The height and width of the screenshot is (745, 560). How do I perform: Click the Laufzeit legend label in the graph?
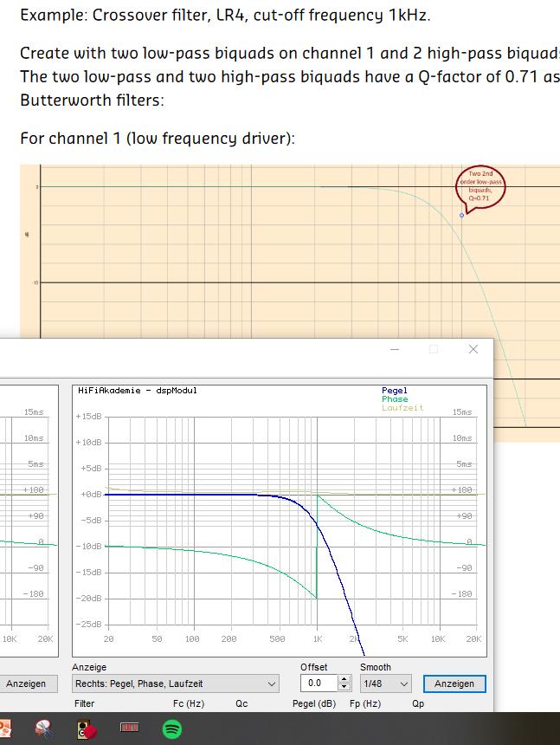[x=402, y=408]
